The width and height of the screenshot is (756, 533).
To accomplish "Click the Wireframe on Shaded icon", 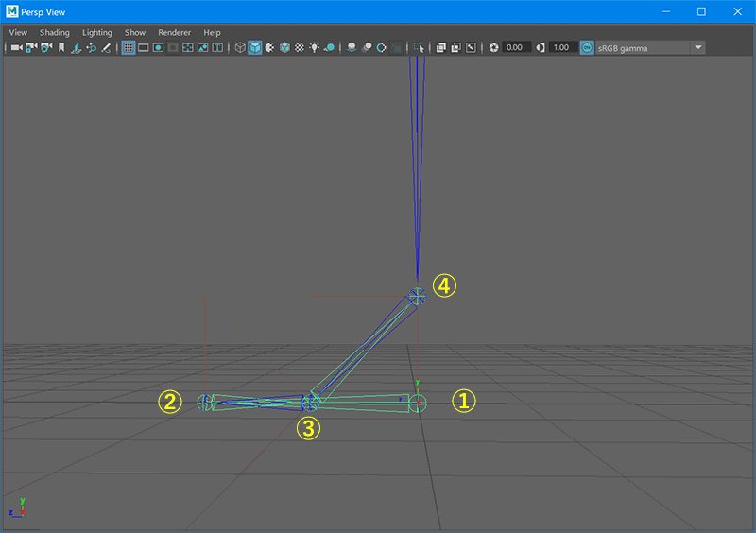I will click(x=285, y=47).
